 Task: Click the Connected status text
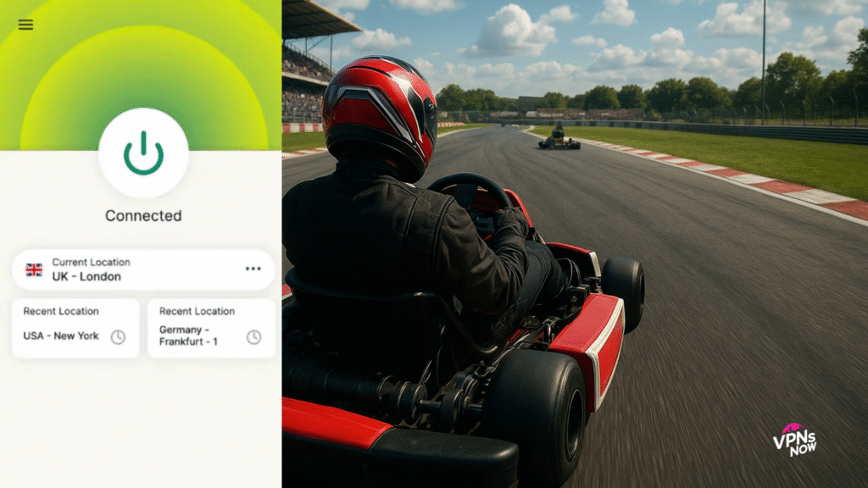click(x=143, y=216)
